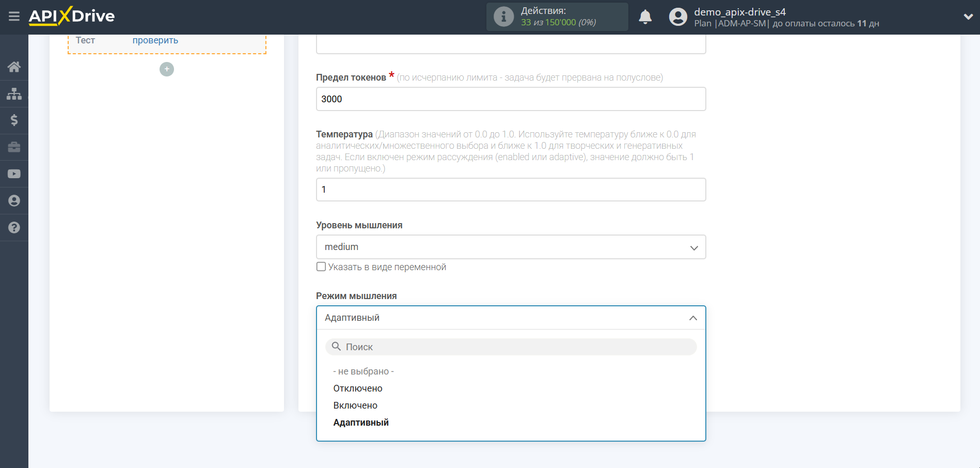Screen dimensions: 980x468
Task: Add a new step with plus button
Action: point(167,69)
